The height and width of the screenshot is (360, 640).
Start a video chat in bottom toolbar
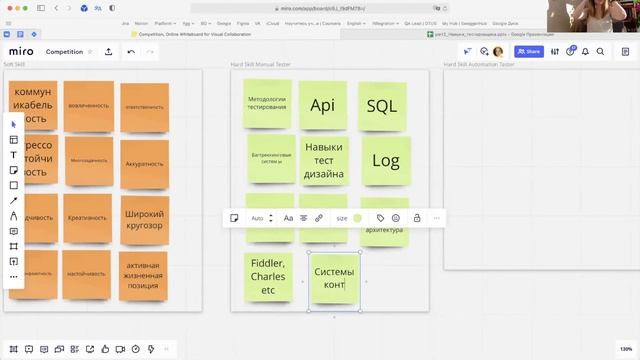(120, 349)
